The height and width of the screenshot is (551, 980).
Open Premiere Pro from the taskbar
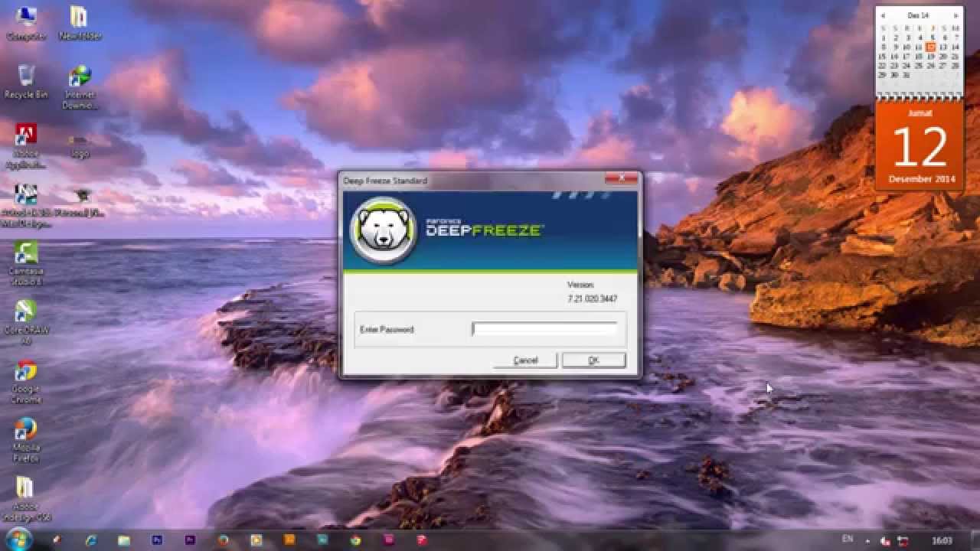pos(191,540)
